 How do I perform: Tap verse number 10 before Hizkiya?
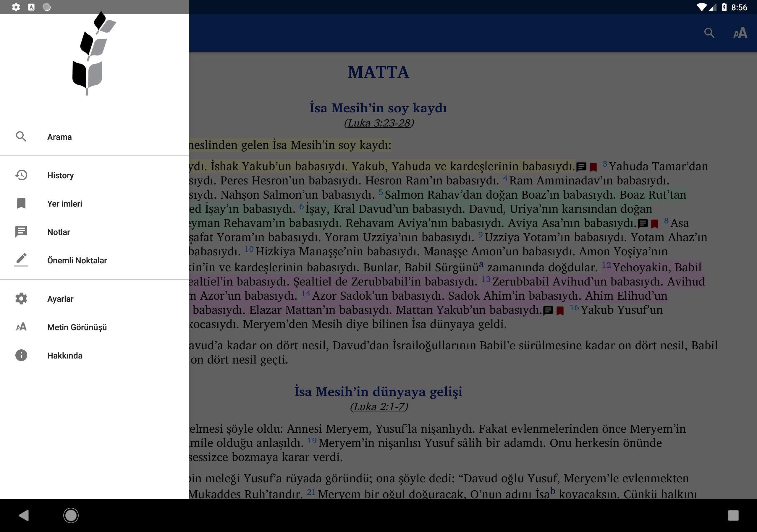click(249, 249)
